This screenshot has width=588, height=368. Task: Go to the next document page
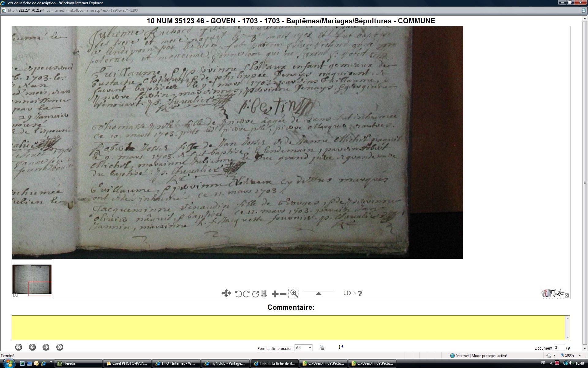point(46,347)
